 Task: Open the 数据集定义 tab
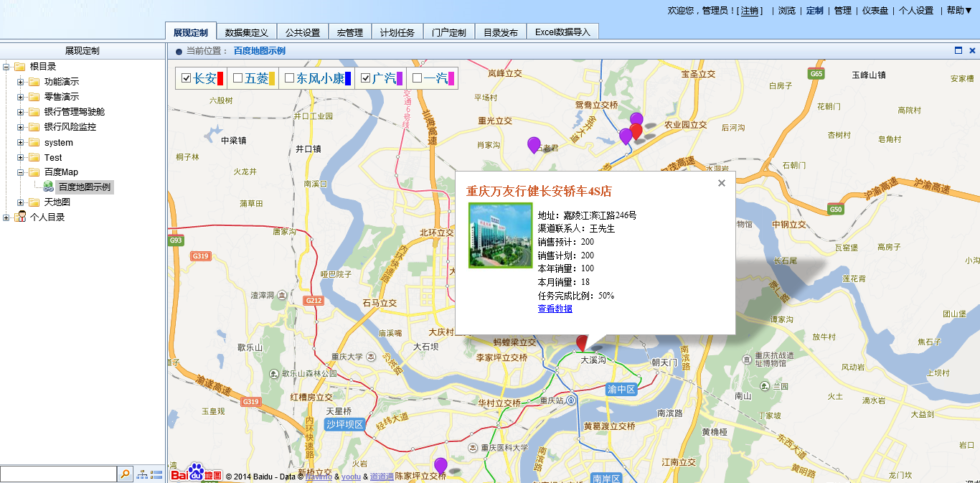click(246, 32)
